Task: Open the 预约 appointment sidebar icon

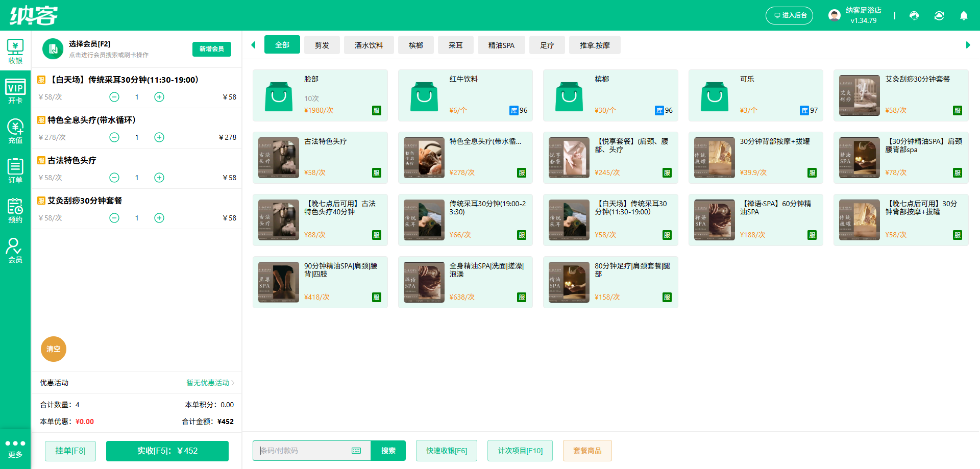Action: 15,211
